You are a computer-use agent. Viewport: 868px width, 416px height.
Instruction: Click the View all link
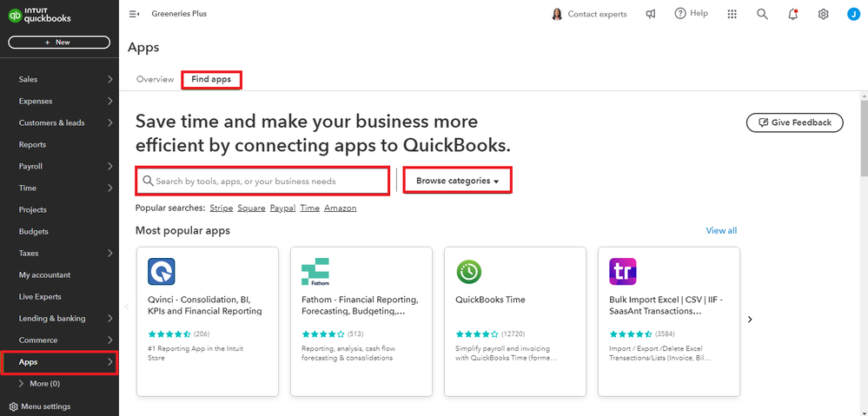721,230
